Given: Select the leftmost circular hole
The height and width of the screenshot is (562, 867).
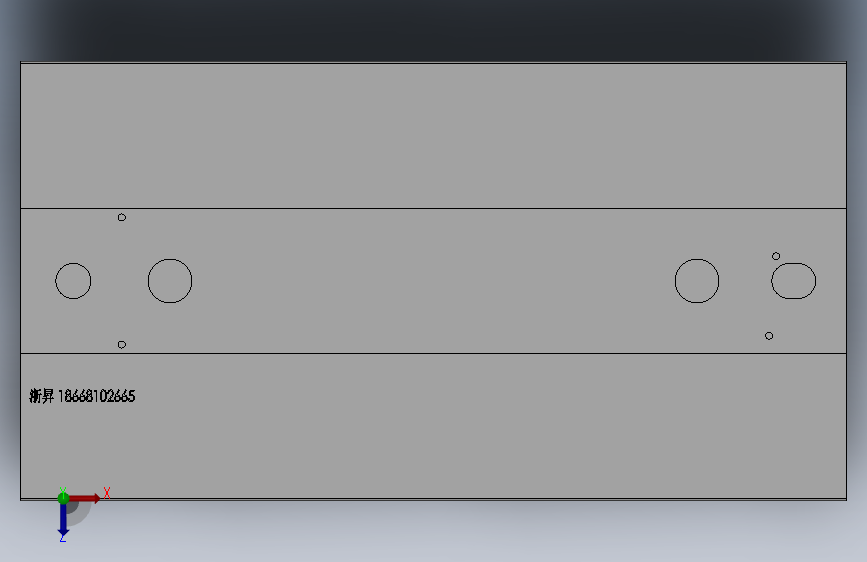Looking at the screenshot, I should 73,281.
